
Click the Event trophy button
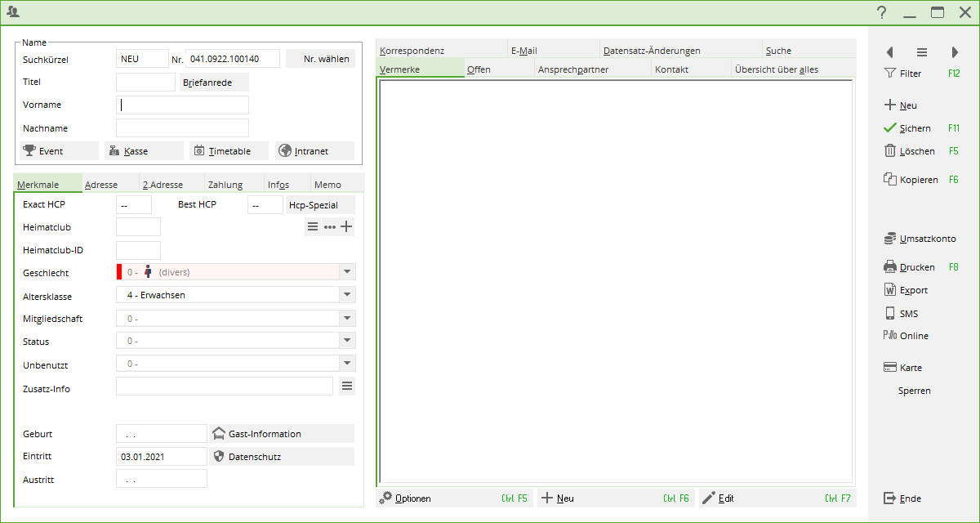pos(58,151)
